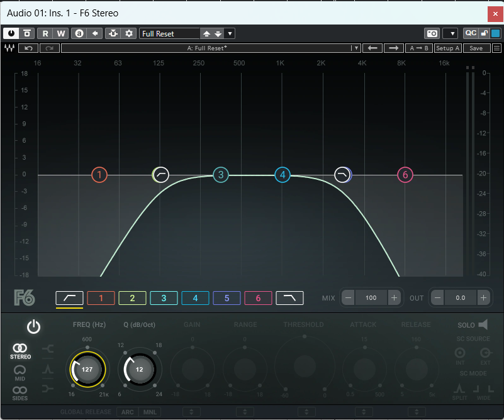Click the band power icon in lower panel

33,327
